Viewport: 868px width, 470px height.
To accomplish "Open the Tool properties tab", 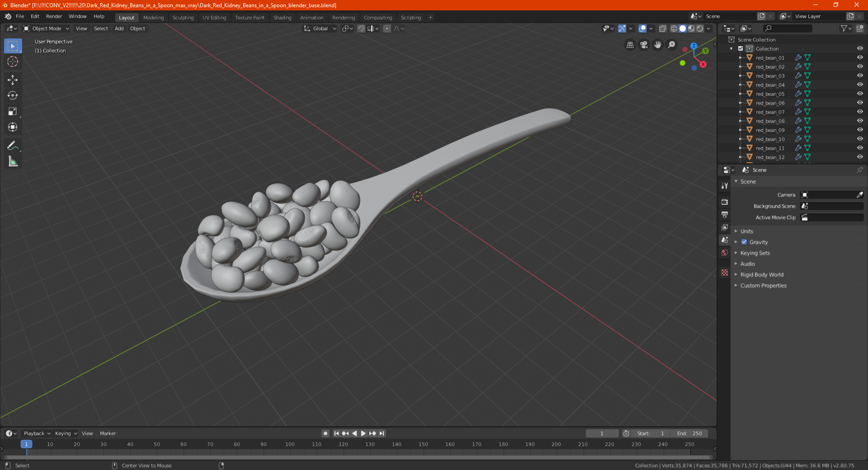I will click(x=725, y=186).
